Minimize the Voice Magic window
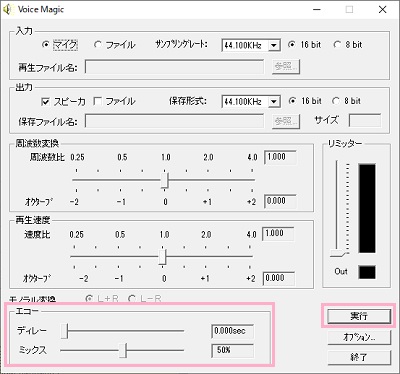The width and height of the screenshot is (400, 374). coord(317,10)
